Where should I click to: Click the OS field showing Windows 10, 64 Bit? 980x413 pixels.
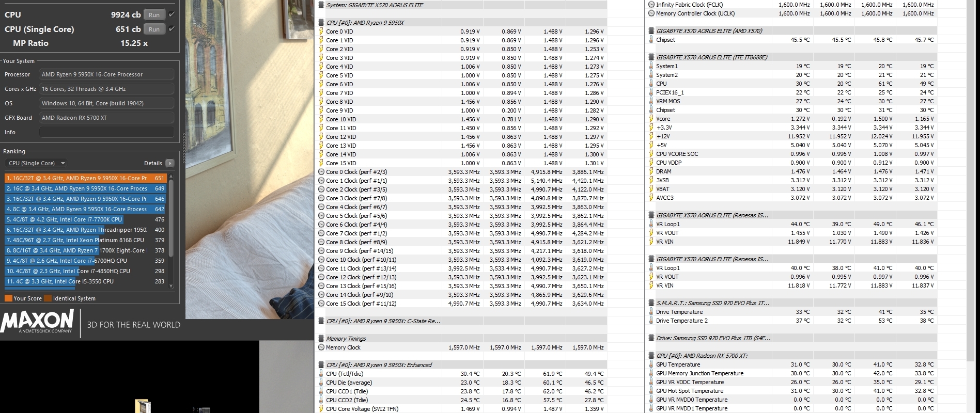coord(106,103)
